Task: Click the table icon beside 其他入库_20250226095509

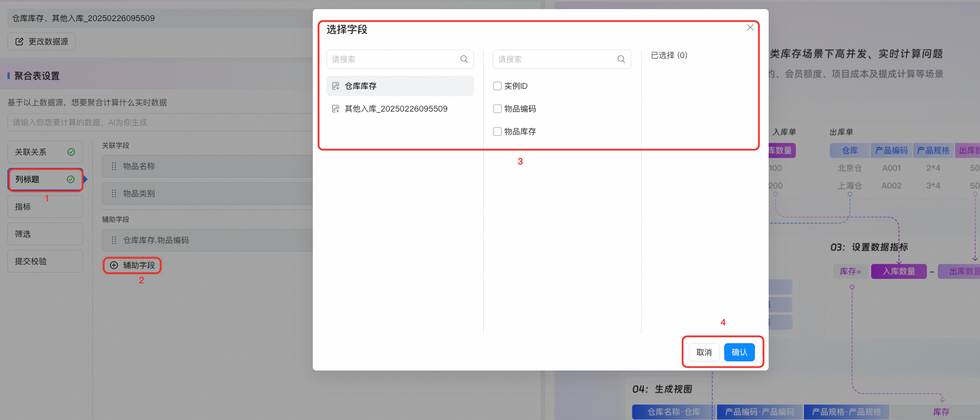Action: pos(336,109)
